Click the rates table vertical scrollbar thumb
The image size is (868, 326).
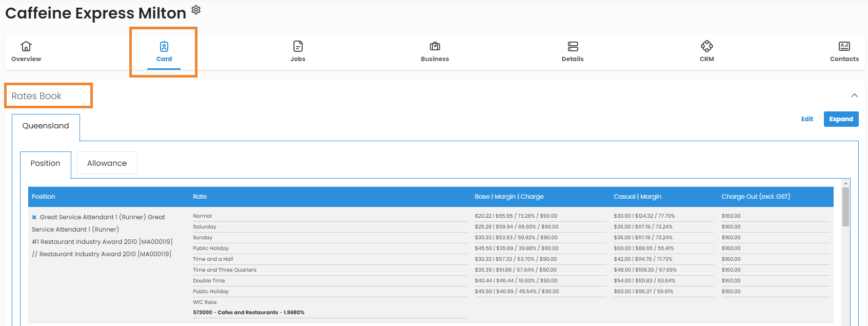[x=845, y=206]
